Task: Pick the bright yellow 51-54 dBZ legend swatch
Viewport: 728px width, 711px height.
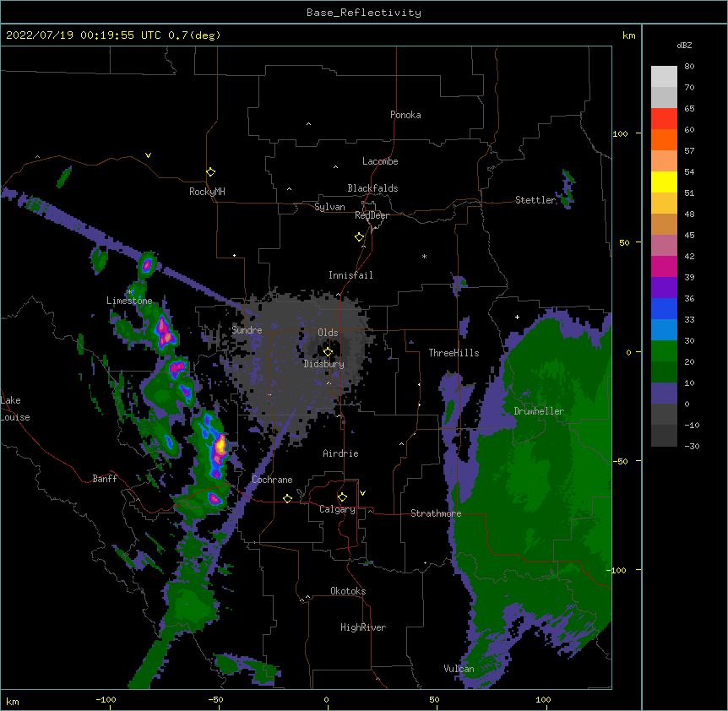Action: click(x=664, y=182)
